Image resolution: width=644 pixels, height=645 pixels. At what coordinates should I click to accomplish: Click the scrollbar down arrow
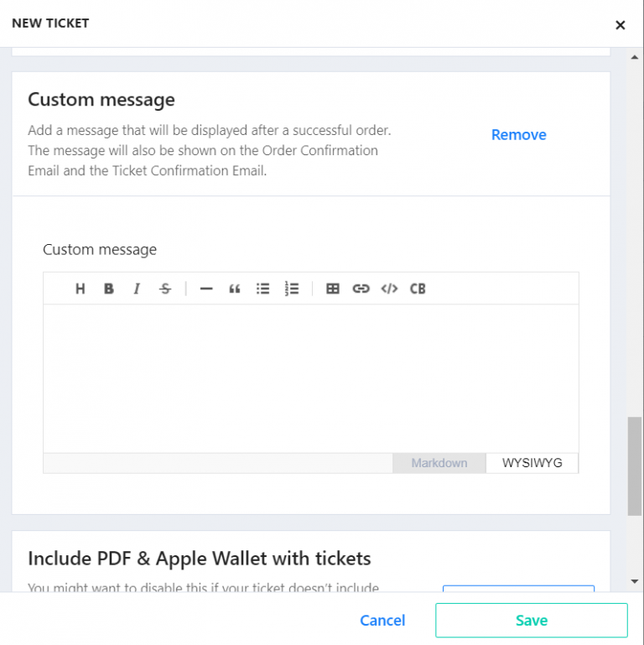point(635,581)
